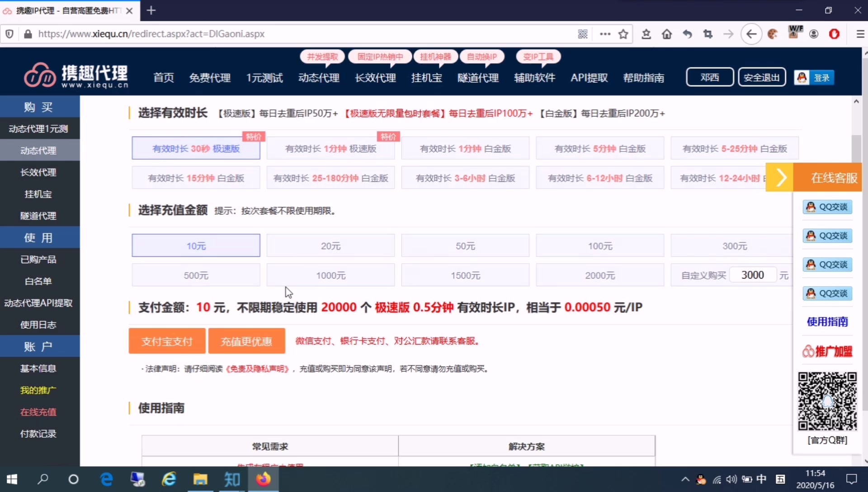This screenshot has height=492, width=868.
Task: Open the QR code icon in address bar
Action: coord(583,34)
